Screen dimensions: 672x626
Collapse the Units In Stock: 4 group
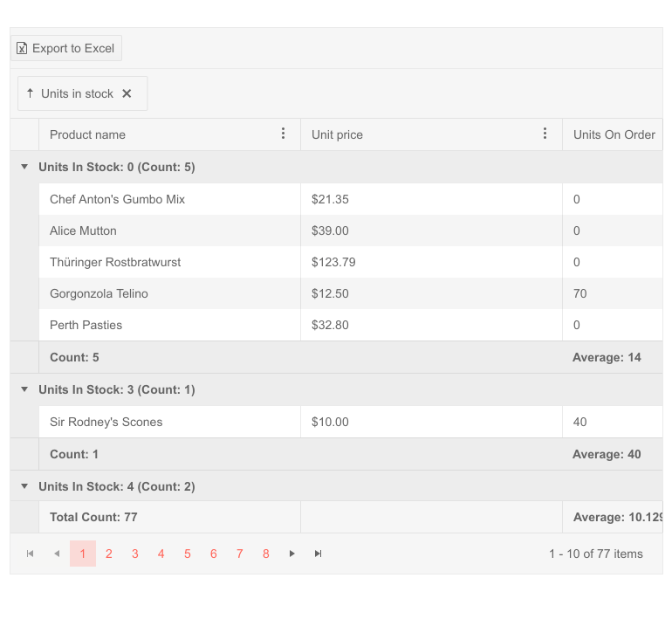coord(24,486)
